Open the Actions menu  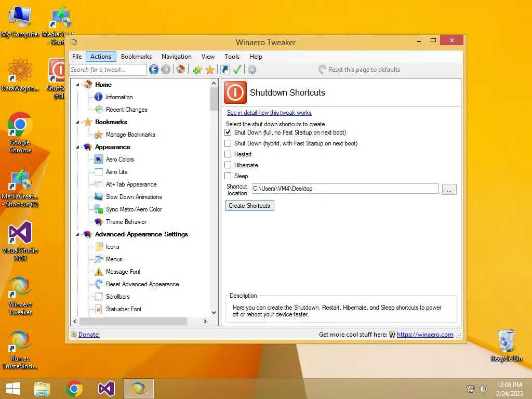click(101, 57)
